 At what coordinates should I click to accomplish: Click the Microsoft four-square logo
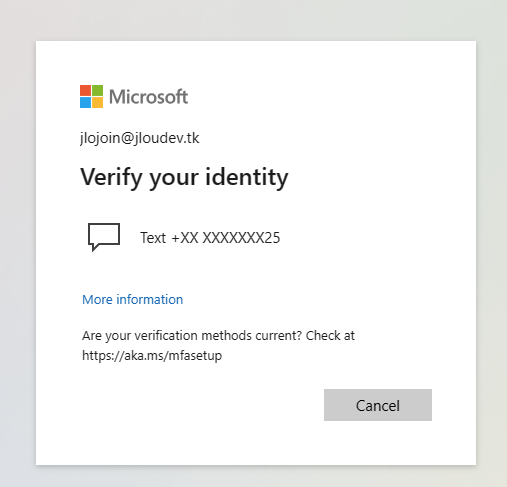point(91,96)
